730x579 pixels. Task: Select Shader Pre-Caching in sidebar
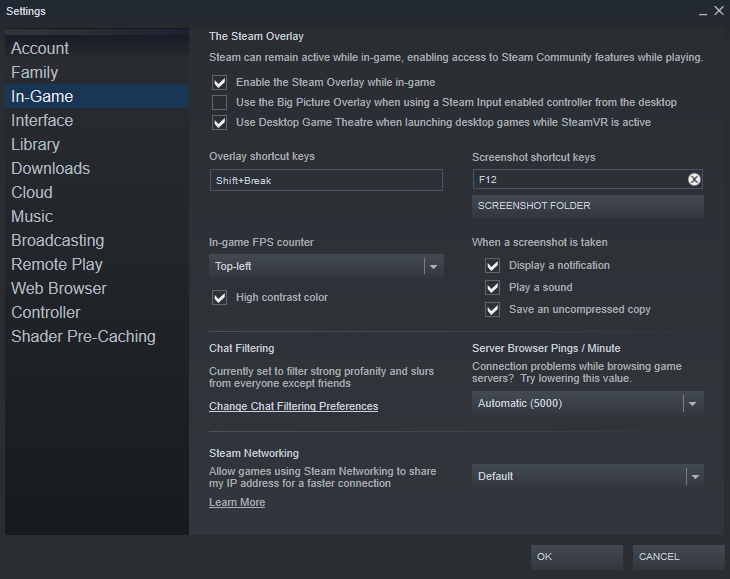[83, 336]
